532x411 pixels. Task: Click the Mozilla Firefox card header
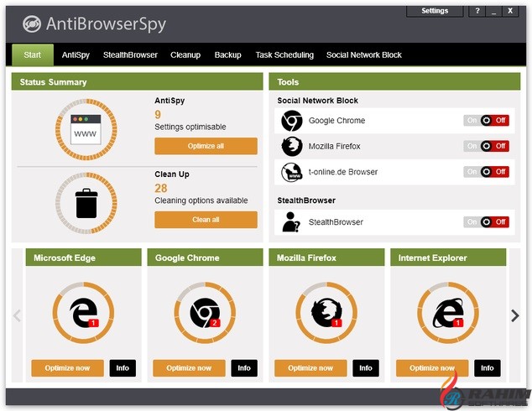326,258
